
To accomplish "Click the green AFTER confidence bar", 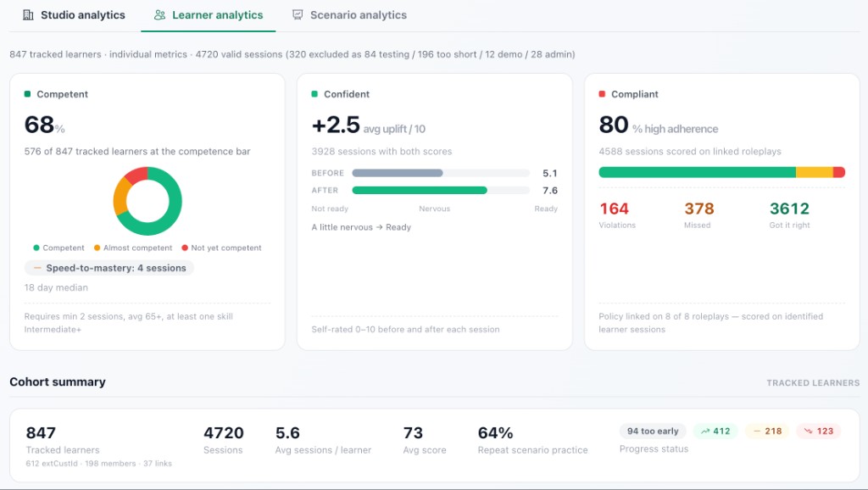I will pyautogui.click(x=420, y=191).
